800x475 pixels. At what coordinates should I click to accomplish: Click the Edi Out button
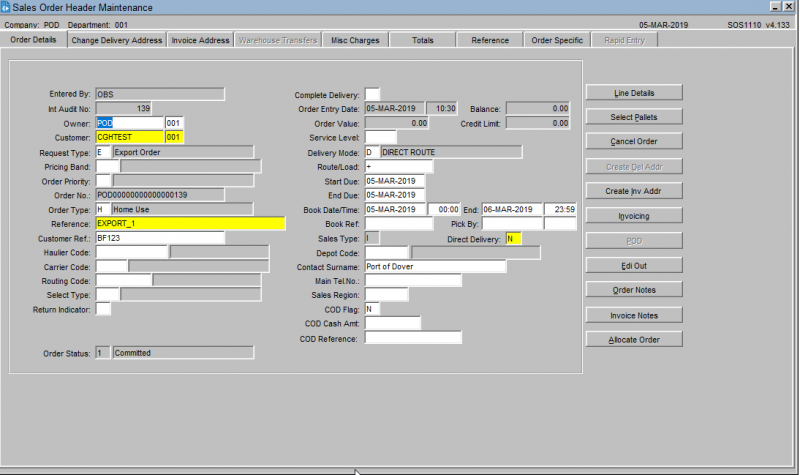pyautogui.click(x=633, y=265)
